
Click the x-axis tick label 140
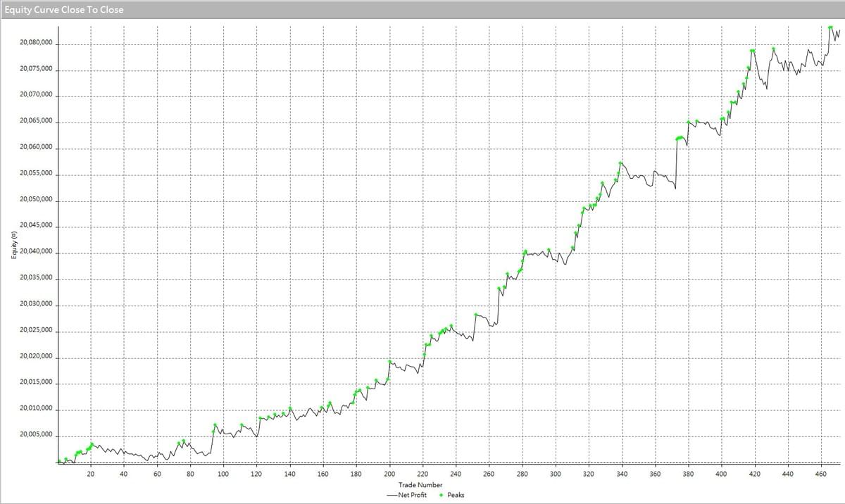coord(289,474)
